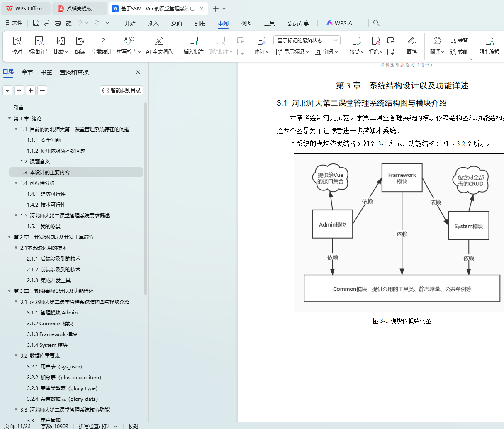
Task: Open the 审阅 pane dropdown
Action: 326,52
